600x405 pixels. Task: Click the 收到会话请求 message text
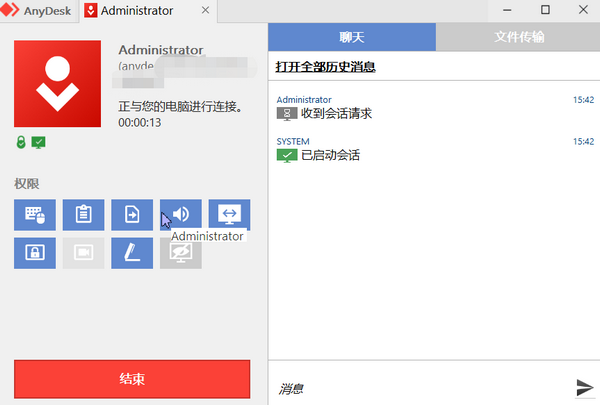point(336,113)
